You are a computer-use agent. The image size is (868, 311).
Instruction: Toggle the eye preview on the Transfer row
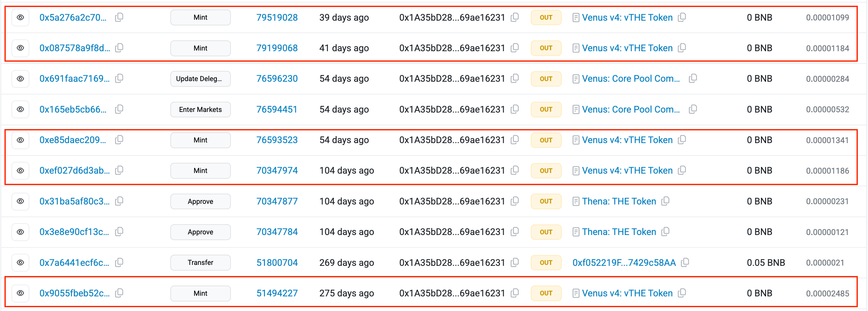click(20, 263)
